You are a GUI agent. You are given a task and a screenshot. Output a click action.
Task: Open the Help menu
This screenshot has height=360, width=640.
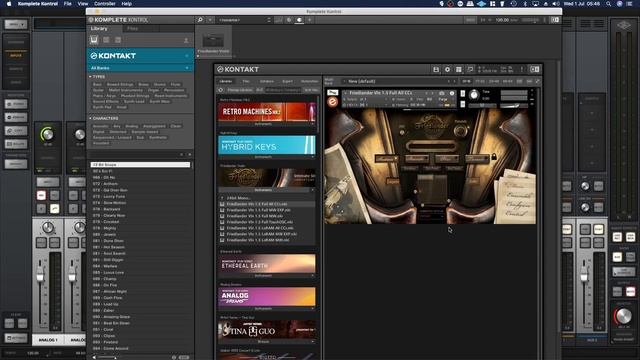click(x=127, y=4)
